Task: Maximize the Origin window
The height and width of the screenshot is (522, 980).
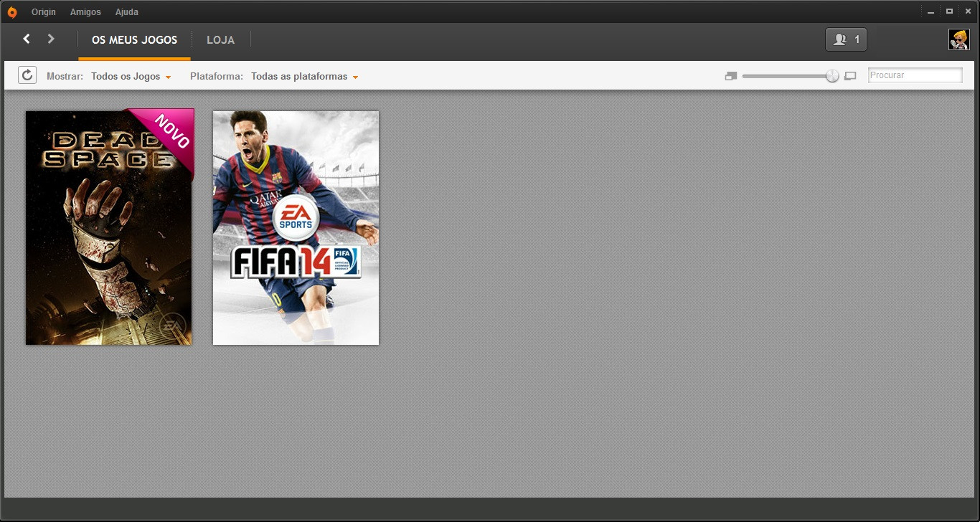Action: [x=949, y=11]
